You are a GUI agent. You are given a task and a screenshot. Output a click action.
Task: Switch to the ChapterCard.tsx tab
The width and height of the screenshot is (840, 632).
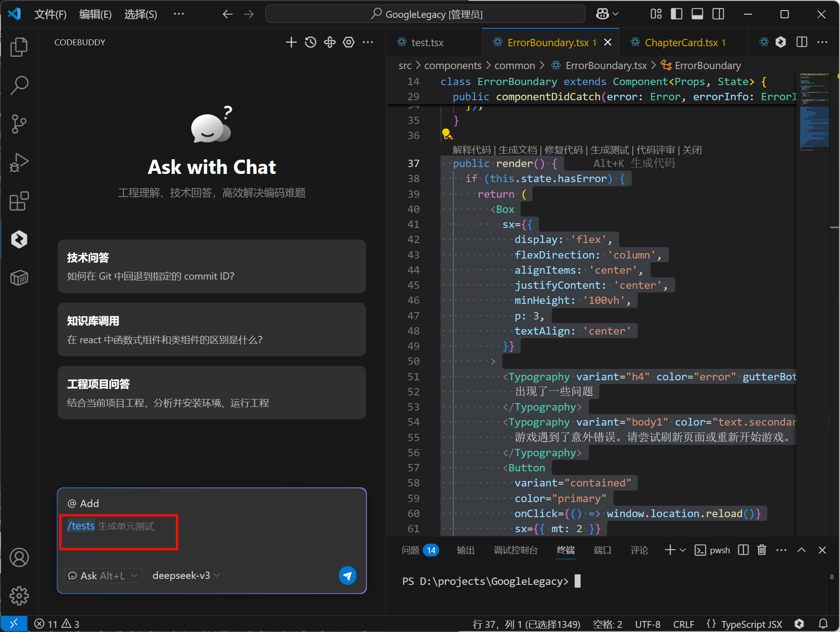coord(681,43)
